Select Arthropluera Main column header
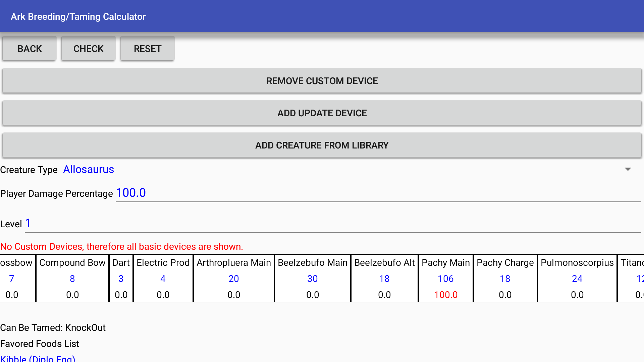The width and height of the screenshot is (644, 362). (x=234, y=262)
